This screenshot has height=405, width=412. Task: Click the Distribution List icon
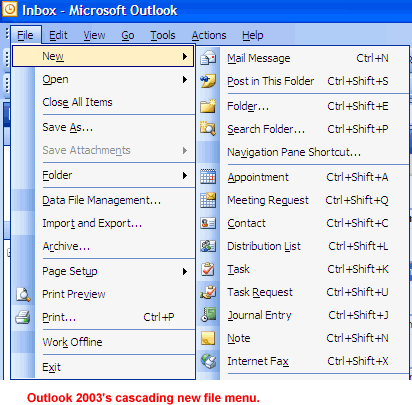208,246
